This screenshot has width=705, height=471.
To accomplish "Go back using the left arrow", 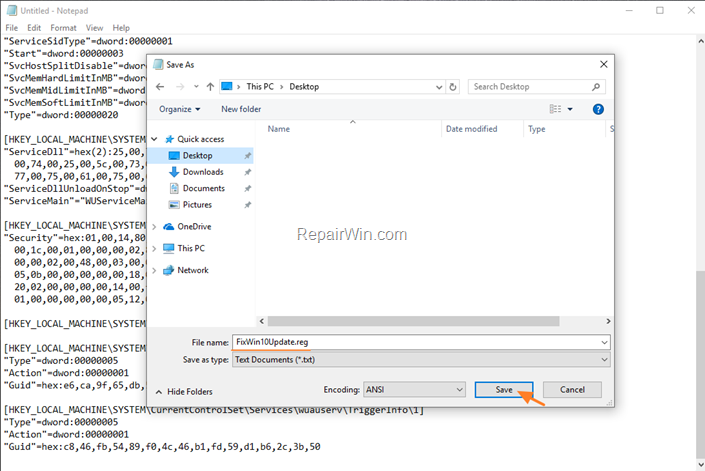I will click(x=160, y=87).
